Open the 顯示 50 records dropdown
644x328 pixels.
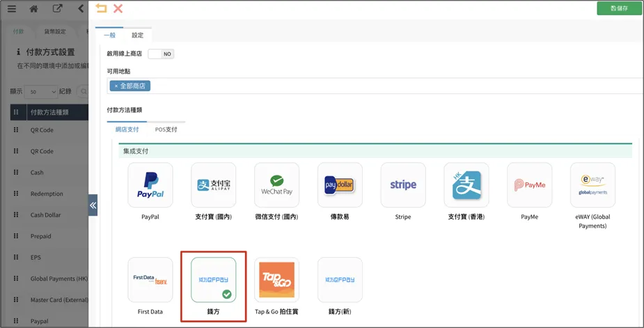pyautogui.click(x=40, y=92)
